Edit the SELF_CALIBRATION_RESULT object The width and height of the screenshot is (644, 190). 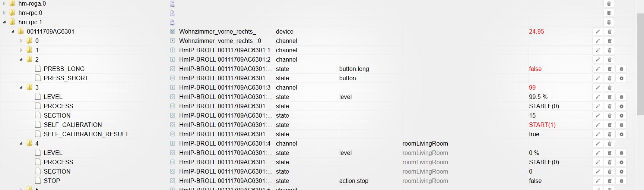(x=597, y=134)
